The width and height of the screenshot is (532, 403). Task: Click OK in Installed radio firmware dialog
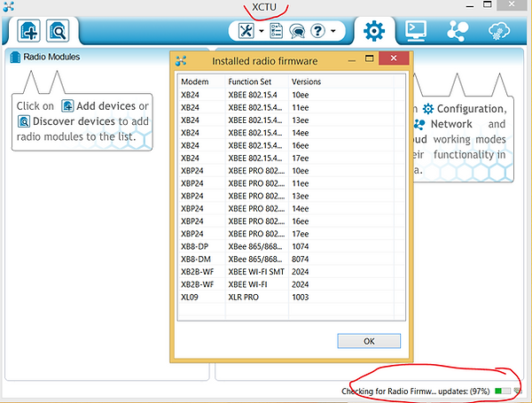point(369,341)
